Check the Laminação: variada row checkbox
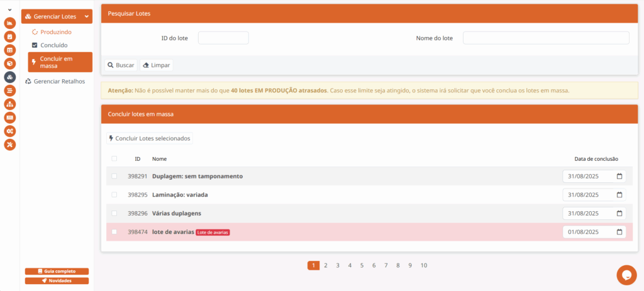 pyautogui.click(x=114, y=195)
